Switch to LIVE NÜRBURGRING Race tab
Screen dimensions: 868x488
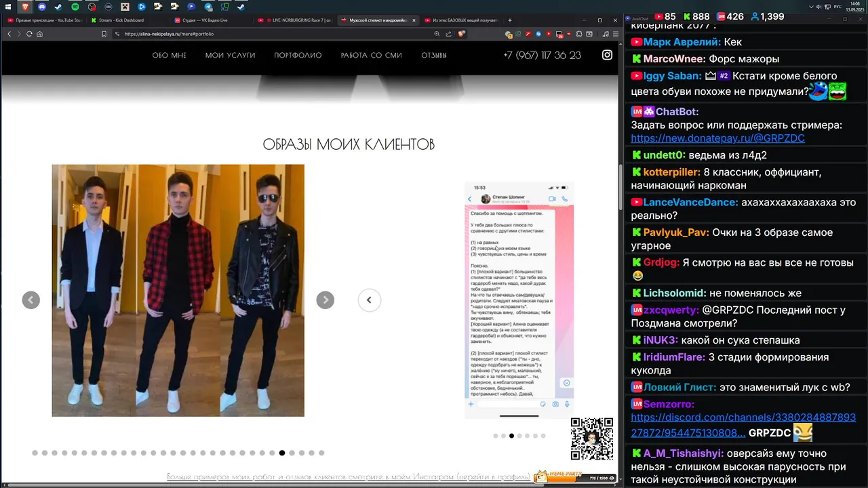click(293, 20)
